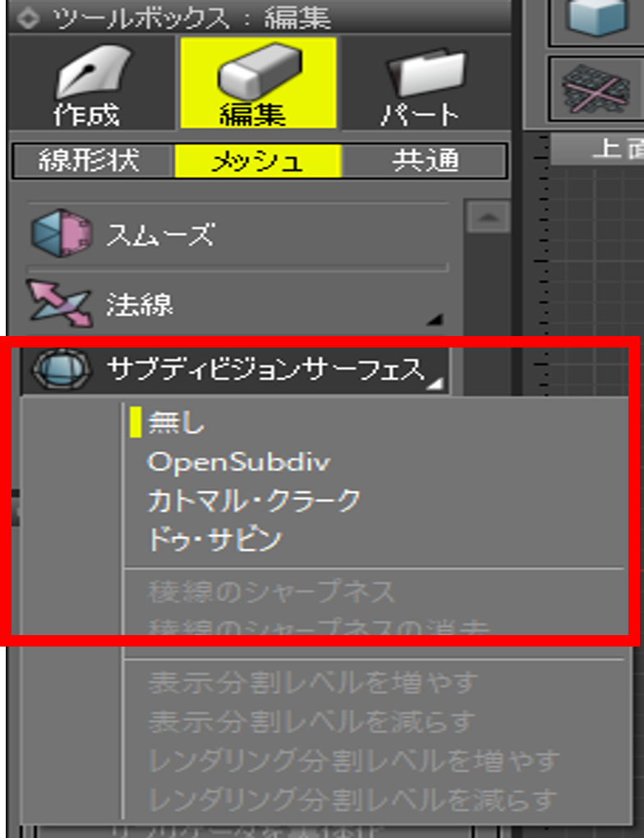The height and width of the screenshot is (838, 644).
Task: Click the toolbox scroll up arrow
Action: tap(487, 216)
